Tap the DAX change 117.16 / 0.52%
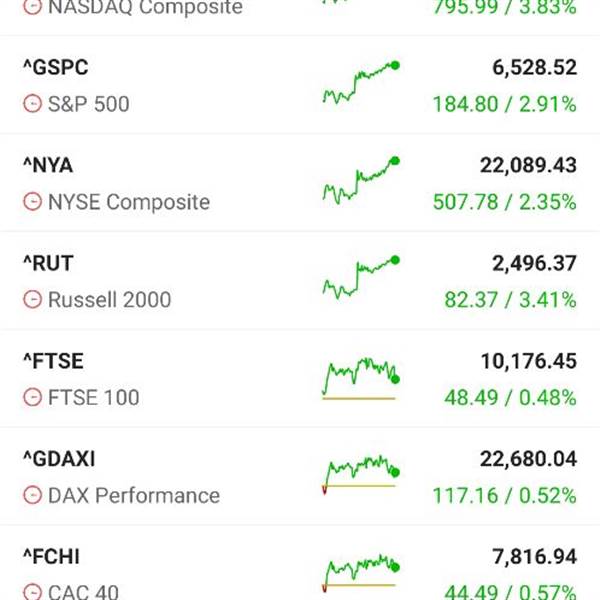This screenshot has height=600, width=600. point(504,496)
